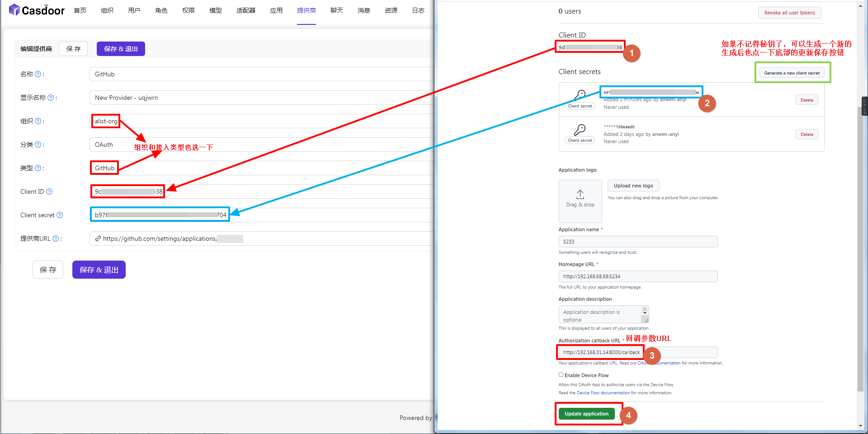This screenshot has width=868, height=434.
Task: Click scrollbar up arrow in GitHub window
Action: pyautogui.click(x=860, y=6)
